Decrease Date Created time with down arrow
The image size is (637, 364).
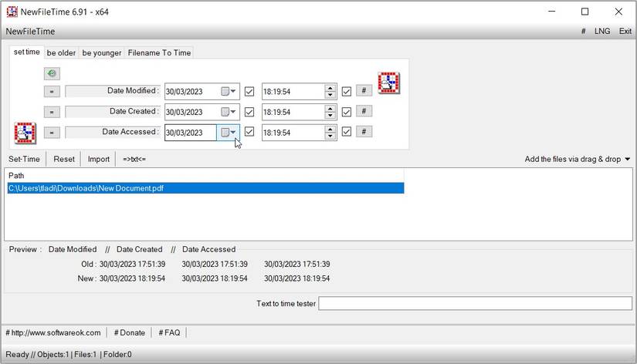click(330, 116)
